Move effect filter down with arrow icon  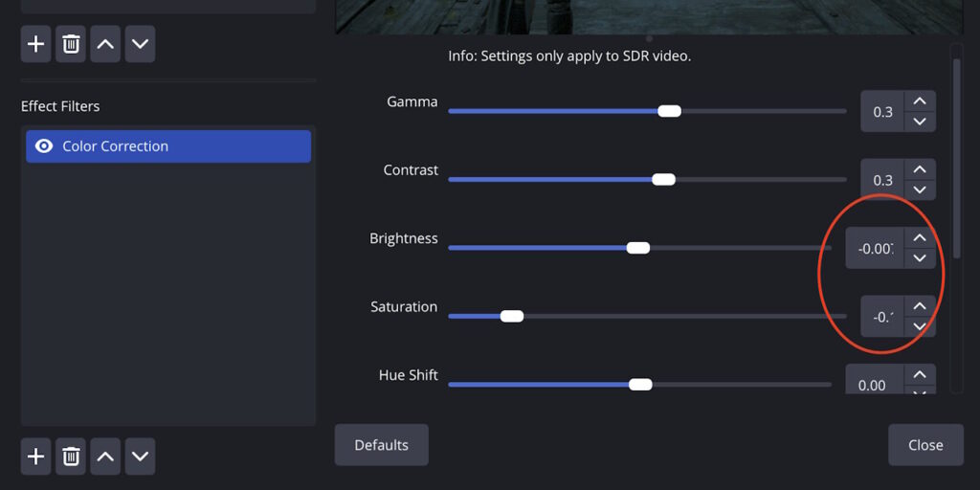tap(140, 457)
